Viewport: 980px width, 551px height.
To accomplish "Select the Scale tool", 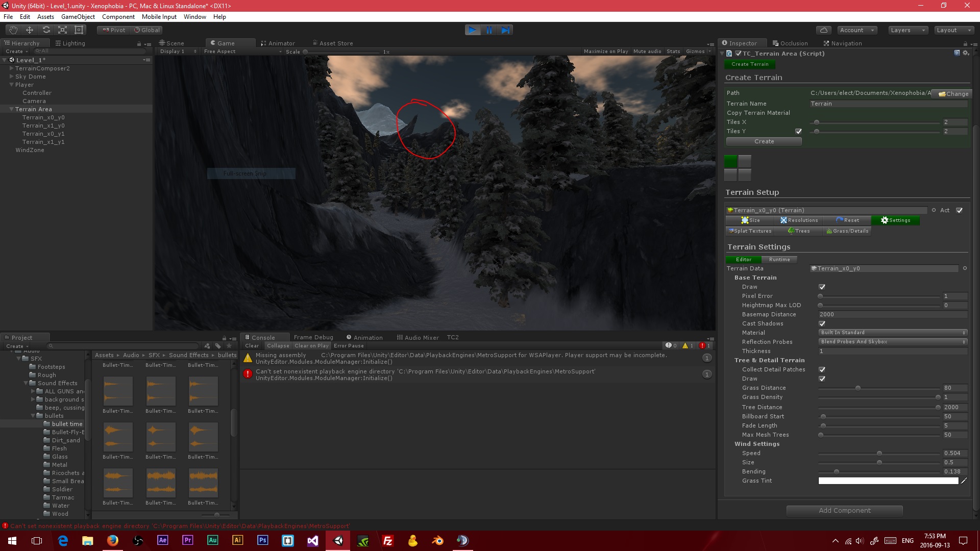I will [x=62, y=30].
